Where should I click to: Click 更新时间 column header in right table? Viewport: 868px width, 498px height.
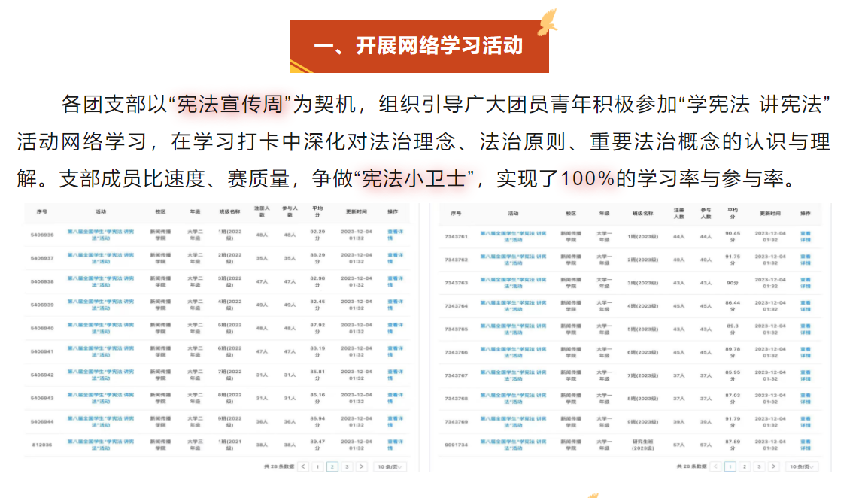(x=769, y=214)
